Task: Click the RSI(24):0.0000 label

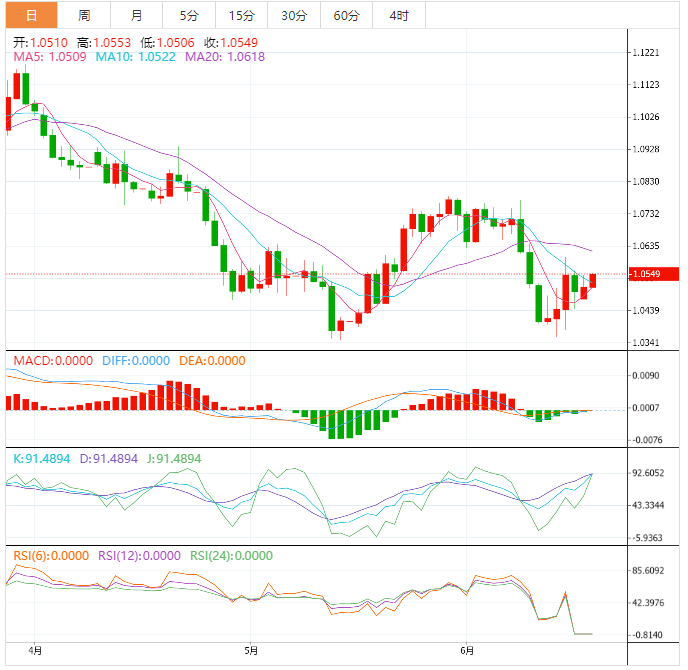Action: point(231,556)
